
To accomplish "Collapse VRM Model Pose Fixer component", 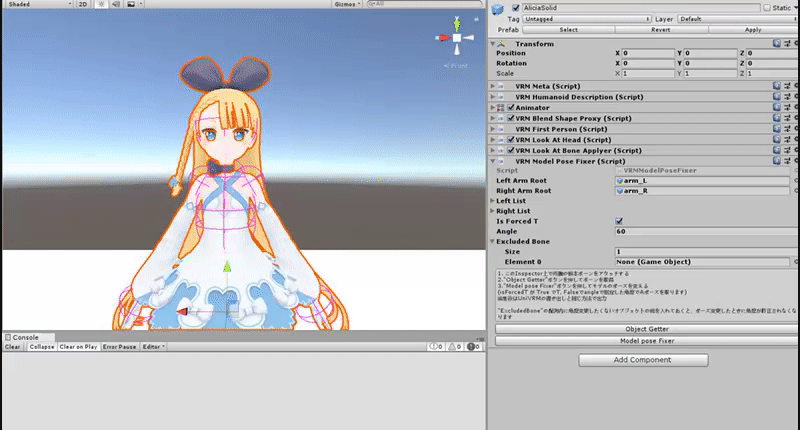I will [x=492, y=161].
